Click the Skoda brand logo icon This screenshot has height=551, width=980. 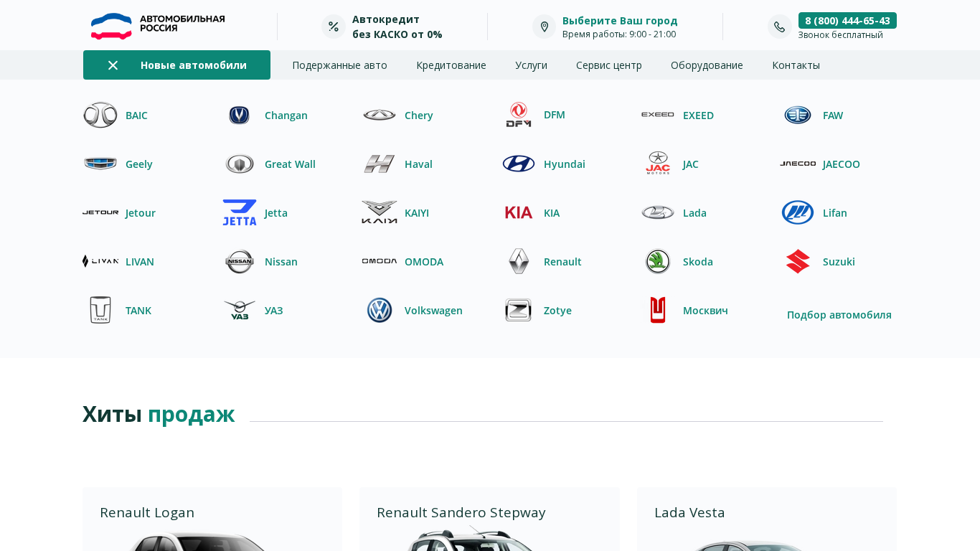coord(658,261)
